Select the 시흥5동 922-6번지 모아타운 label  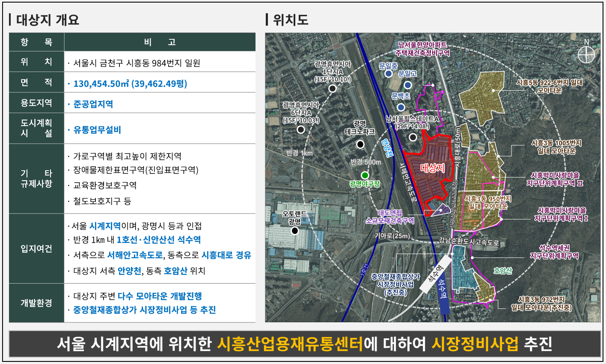point(550,86)
